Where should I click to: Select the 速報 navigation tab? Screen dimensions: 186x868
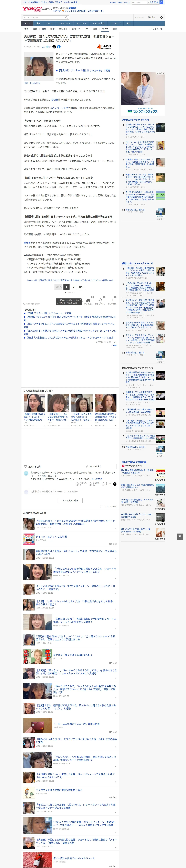click(38, 24)
